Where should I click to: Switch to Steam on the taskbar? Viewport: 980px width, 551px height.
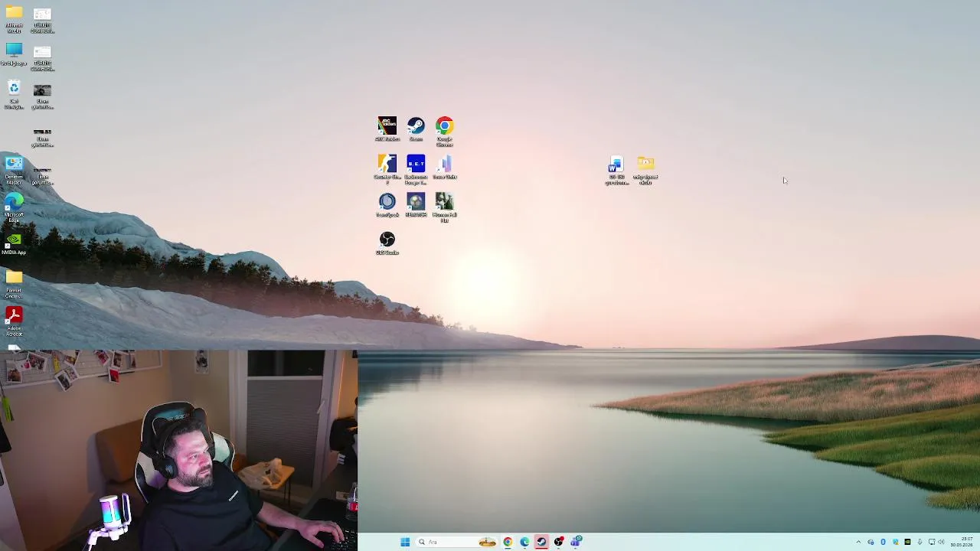541,542
